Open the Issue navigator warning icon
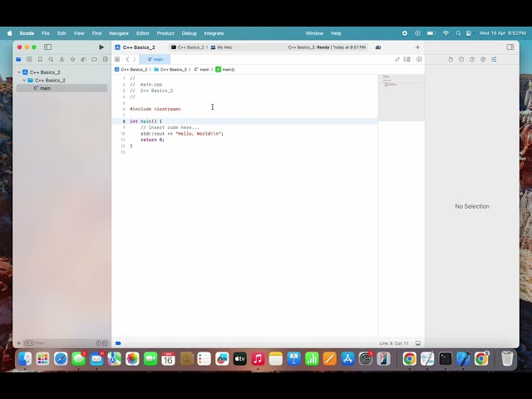Screen dimensions: 532x399 62,59
